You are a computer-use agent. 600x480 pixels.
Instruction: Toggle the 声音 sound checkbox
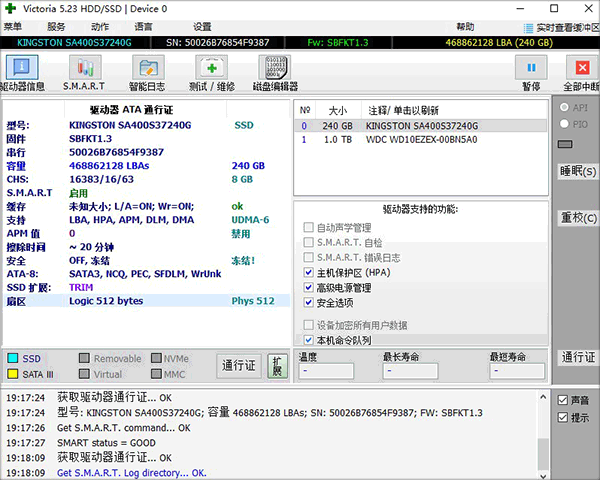click(563, 400)
